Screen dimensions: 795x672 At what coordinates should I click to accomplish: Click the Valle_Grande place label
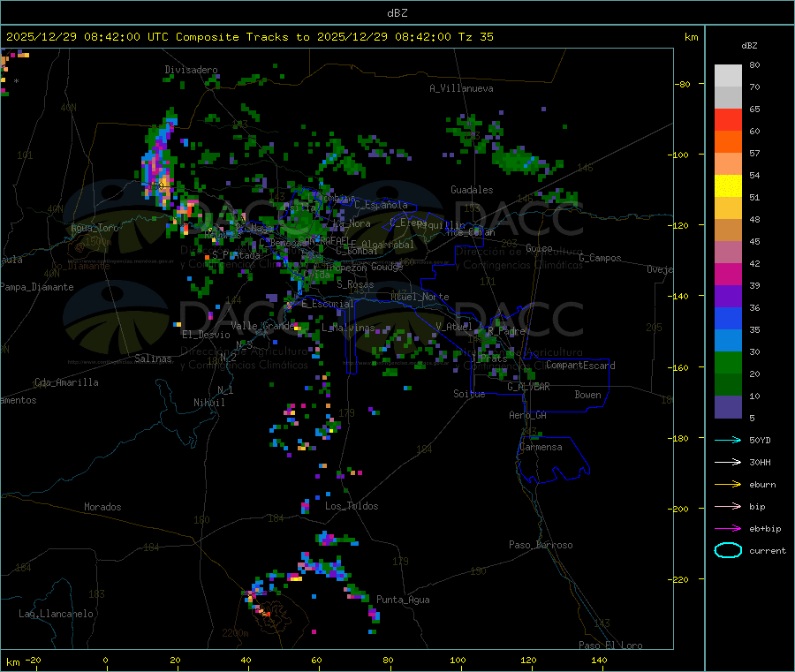262,325
